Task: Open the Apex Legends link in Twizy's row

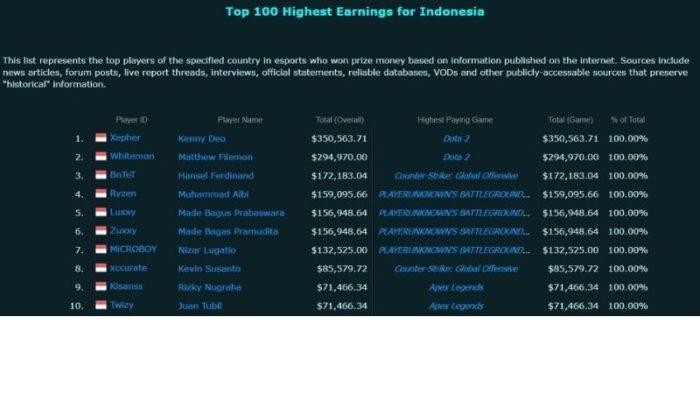Action: pos(456,306)
